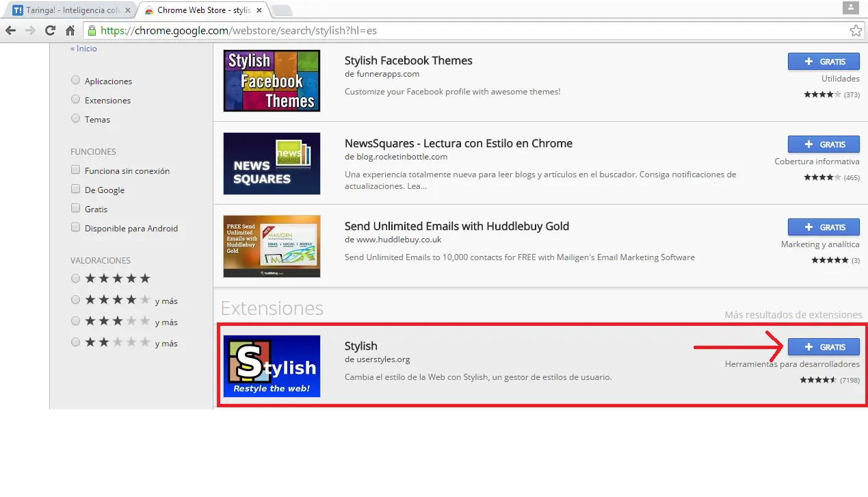Check the Gratis filter checkbox
Image resolution: width=868 pixels, height=497 pixels.
click(75, 208)
